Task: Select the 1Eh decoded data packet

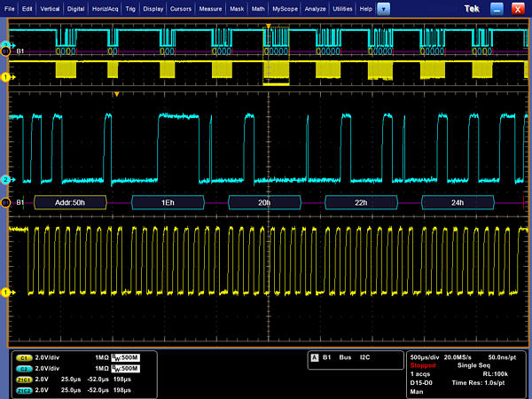Action: pos(168,203)
